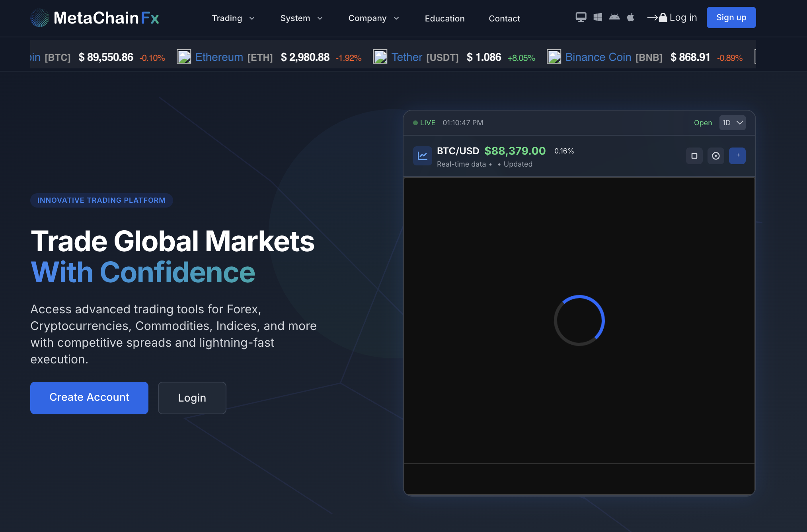Click the chart loading spinner

pos(578,320)
